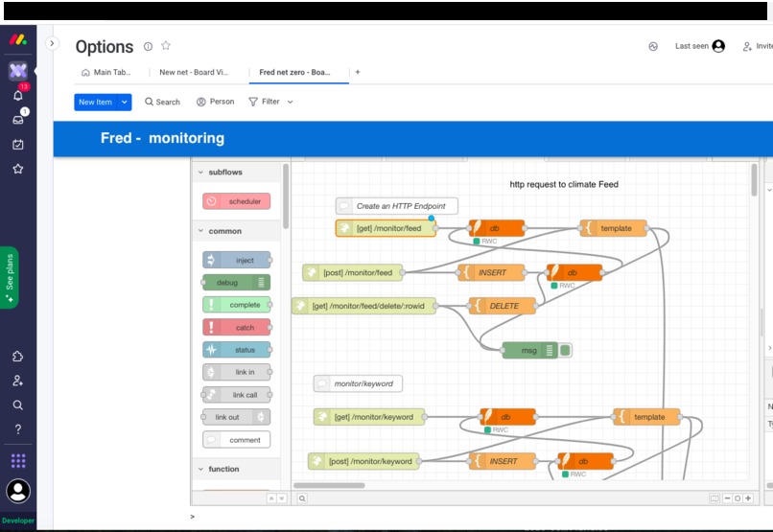Open the purple apps grid icon
Screen dimensions: 773x532
point(18,460)
